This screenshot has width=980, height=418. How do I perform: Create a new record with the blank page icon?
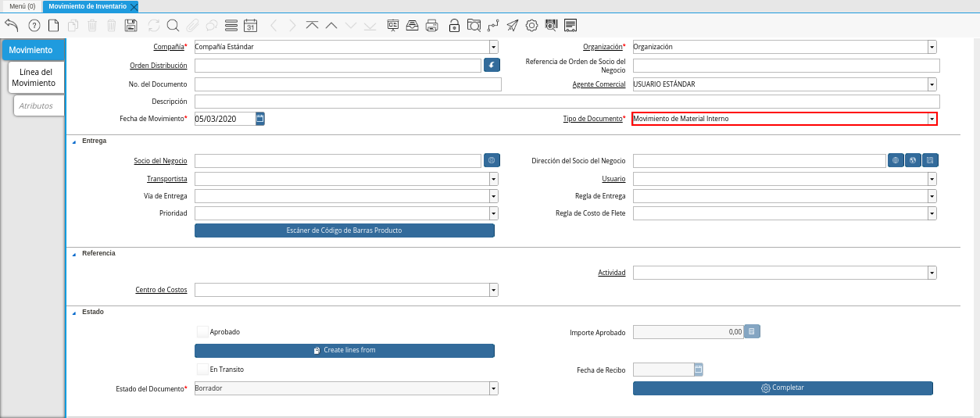[x=53, y=26]
